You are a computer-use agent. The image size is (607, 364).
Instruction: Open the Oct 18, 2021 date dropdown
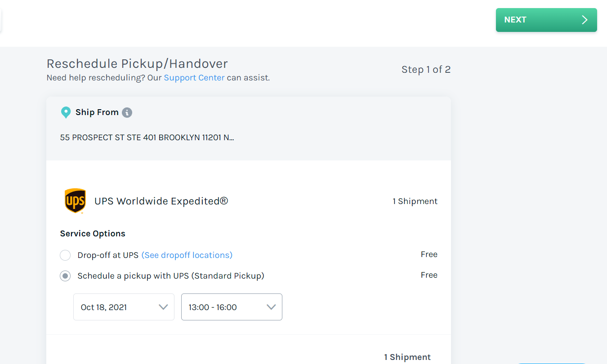(124, 307)
